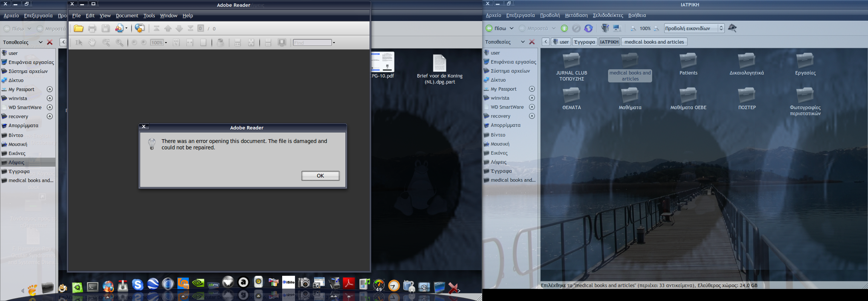This screenshot has width=868, height=301.
Task: Click the Reload icon in ΙΑΤΡΙΚΗ window
Action: tap(588, 28)
